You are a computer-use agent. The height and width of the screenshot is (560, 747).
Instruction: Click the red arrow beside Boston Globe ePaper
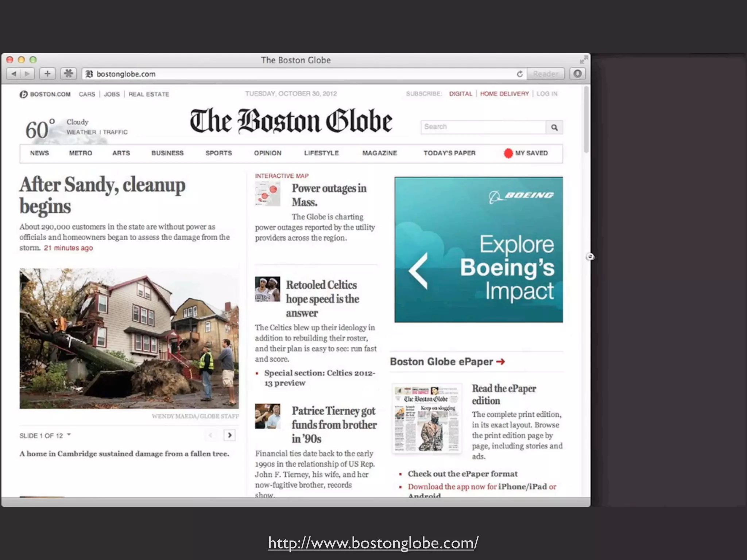[500, 361]
